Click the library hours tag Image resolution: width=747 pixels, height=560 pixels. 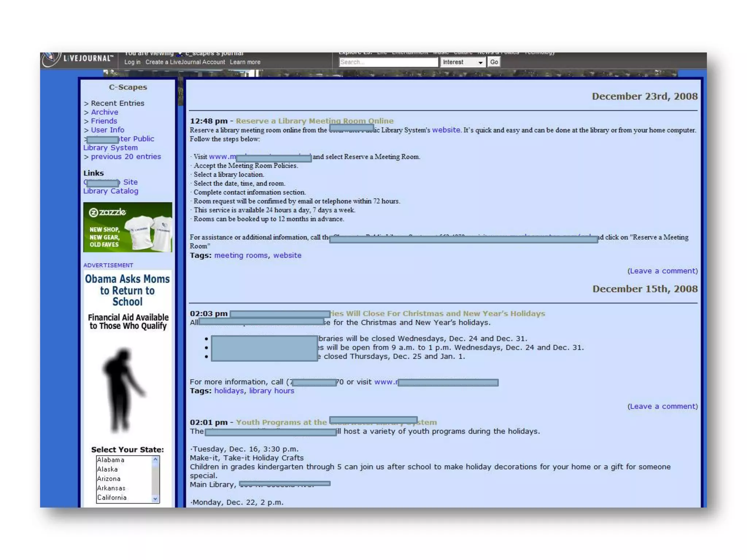click(271, 391)
